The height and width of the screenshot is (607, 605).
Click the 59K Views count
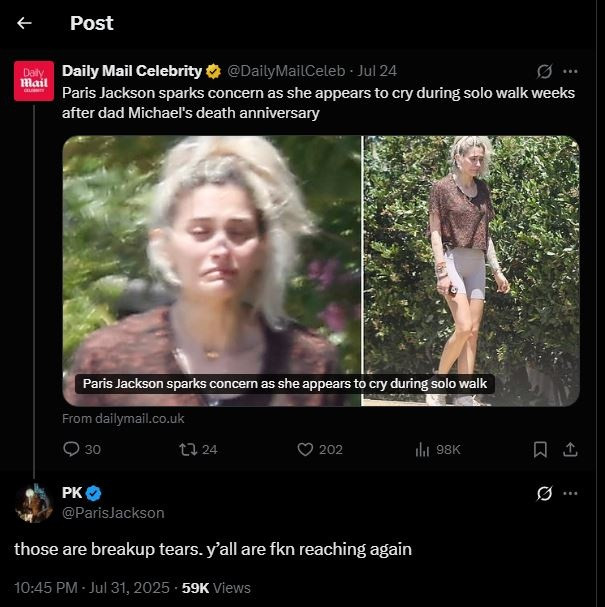coord(215,587)
